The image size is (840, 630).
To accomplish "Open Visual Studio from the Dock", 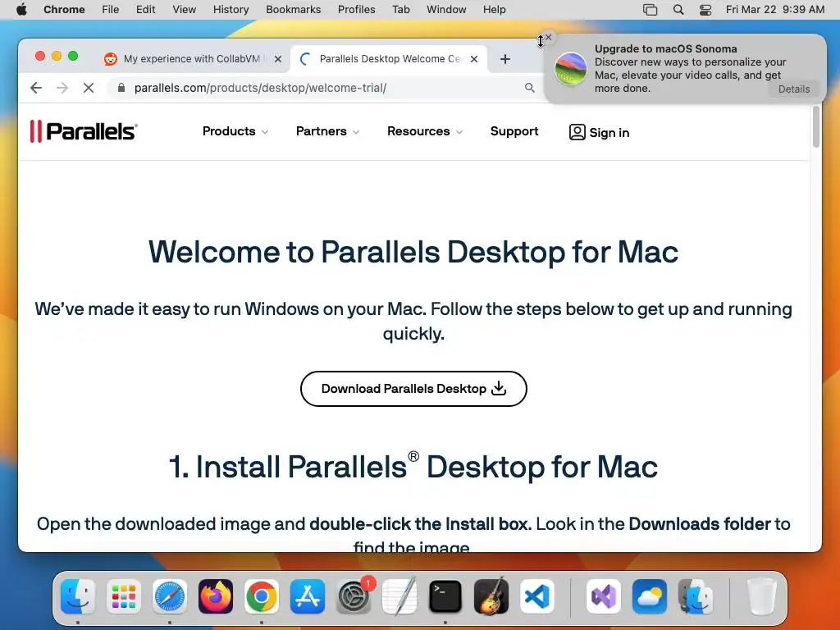I will pyautogui.click(x=603, y=596).
